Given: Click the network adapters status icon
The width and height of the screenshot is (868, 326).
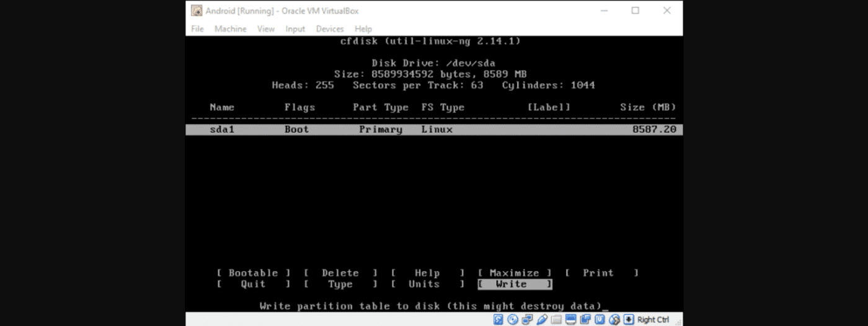Looking at the screenshot, I should (527, 320).
